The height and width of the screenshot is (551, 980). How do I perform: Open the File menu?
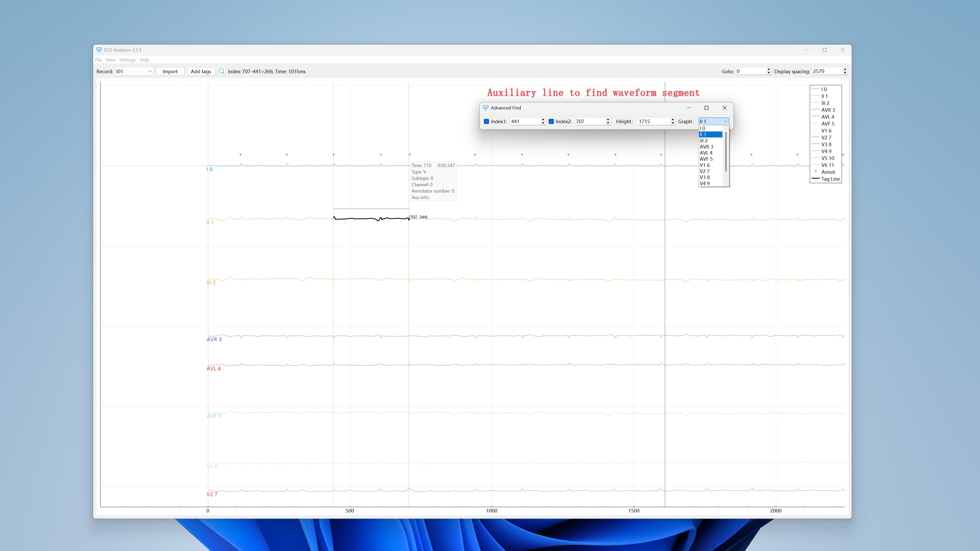point(98,60)
